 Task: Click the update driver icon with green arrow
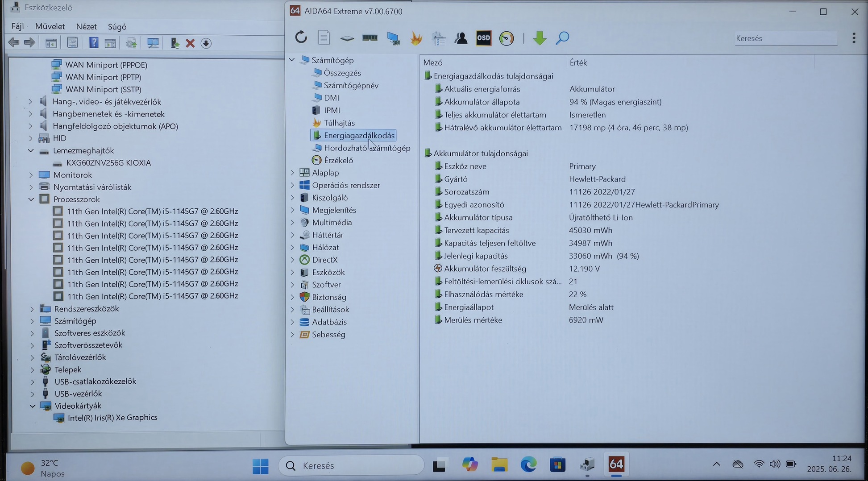[x=175, y=43]
